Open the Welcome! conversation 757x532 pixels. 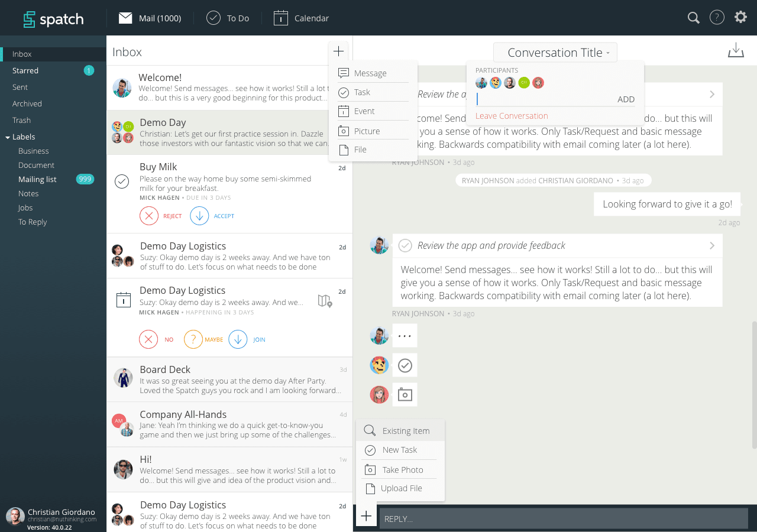[229, 87]
